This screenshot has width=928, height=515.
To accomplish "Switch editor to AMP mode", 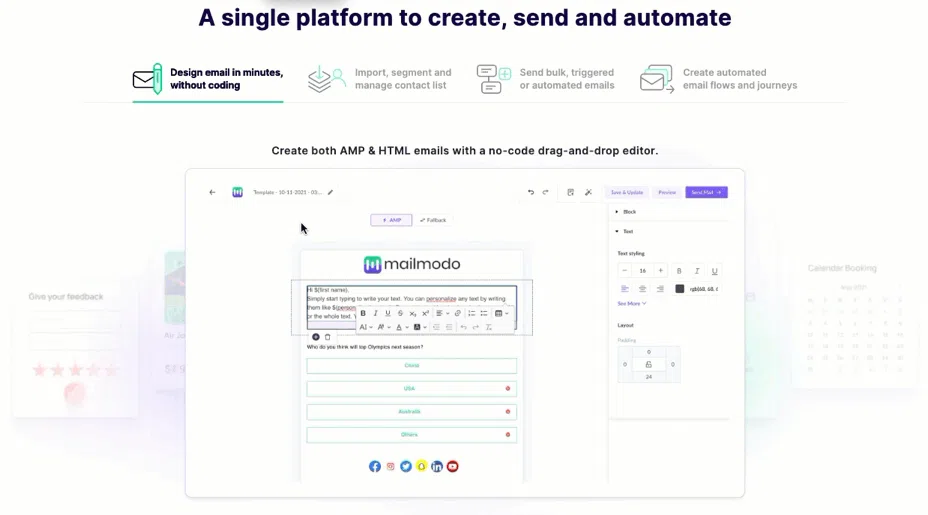I will coord(391,220).
